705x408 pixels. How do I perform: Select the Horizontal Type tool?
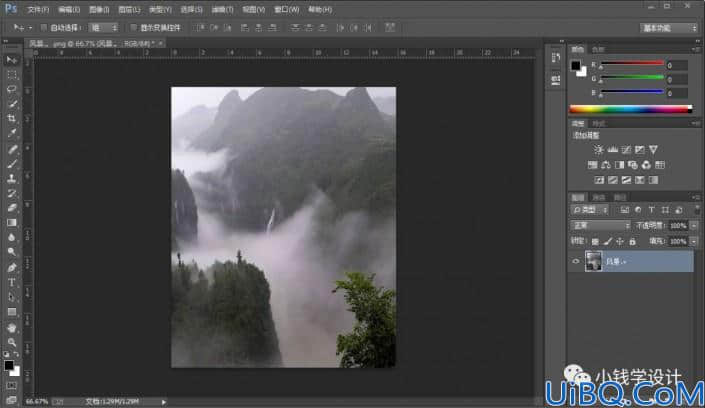coord(12,283)
